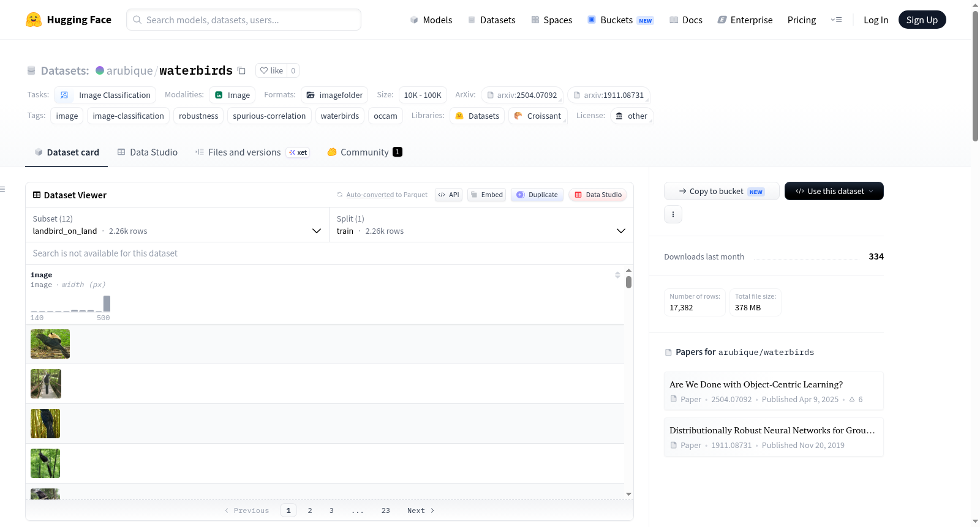Click the other license tag
The image size is (980, 527).
(x=631, y=116)
